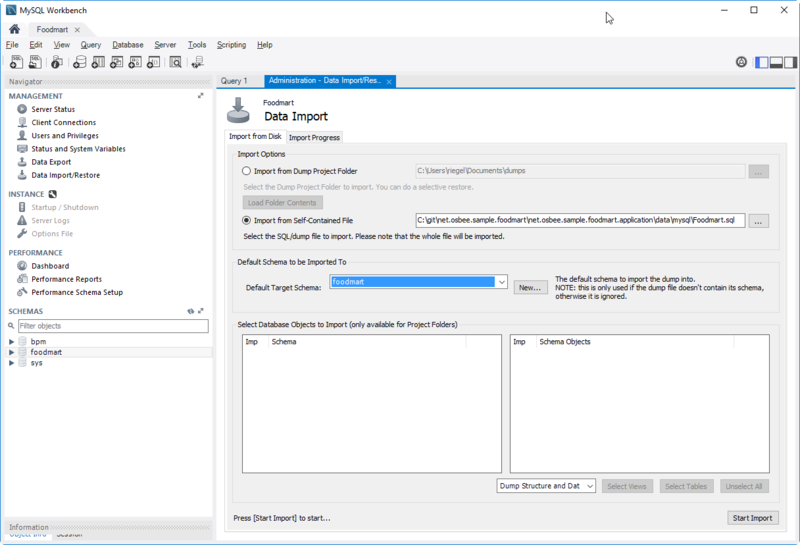Open the Database menu
The image size is (800, 545).
point(128,45)
